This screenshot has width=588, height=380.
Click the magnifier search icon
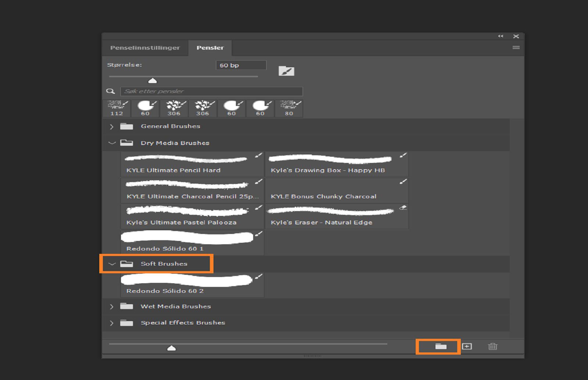(110, 91)
